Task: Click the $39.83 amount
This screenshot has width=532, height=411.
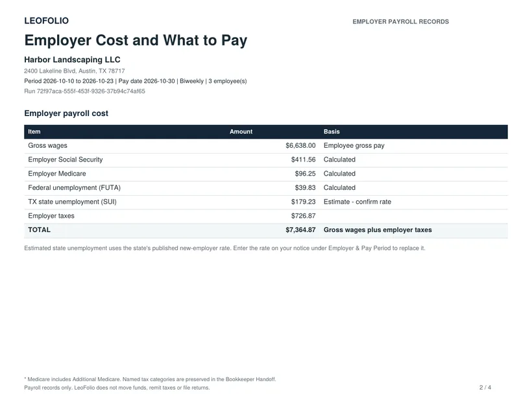Action: (305, 187)
